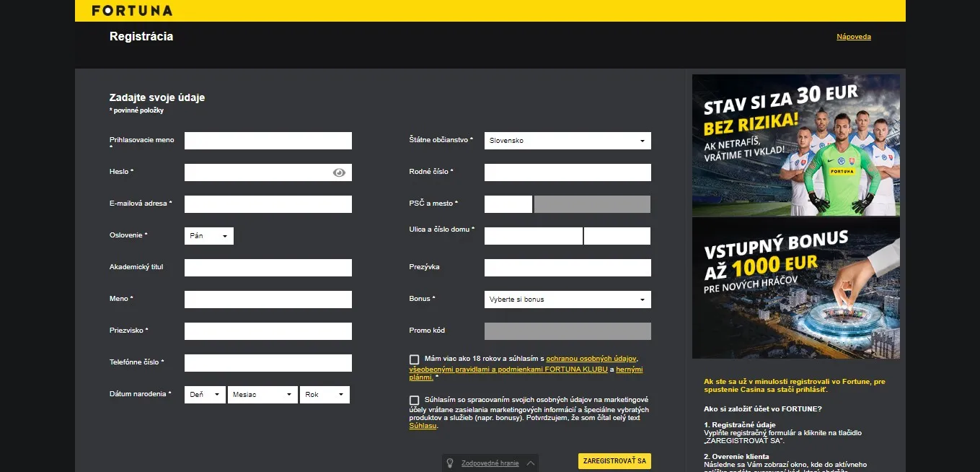The image size is (980, 472).
Task: Click the Telefónne číslo input
Action: pyautogui.click(x=268, y=363)
